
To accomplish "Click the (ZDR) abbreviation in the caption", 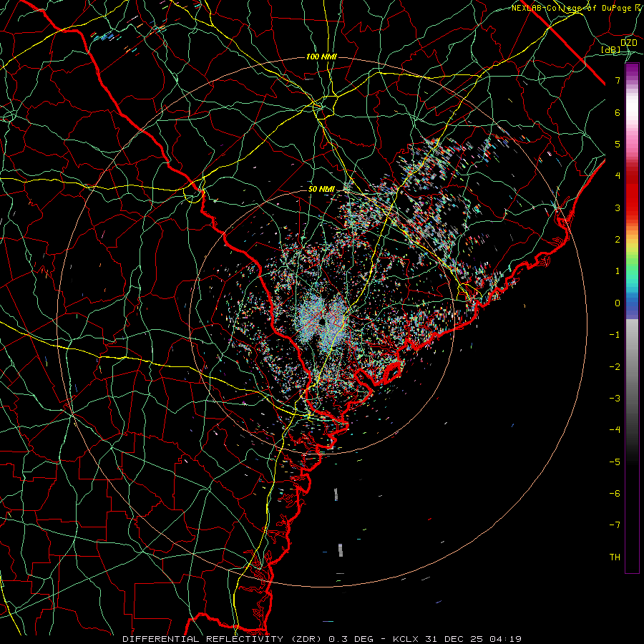I will point(306,639).
